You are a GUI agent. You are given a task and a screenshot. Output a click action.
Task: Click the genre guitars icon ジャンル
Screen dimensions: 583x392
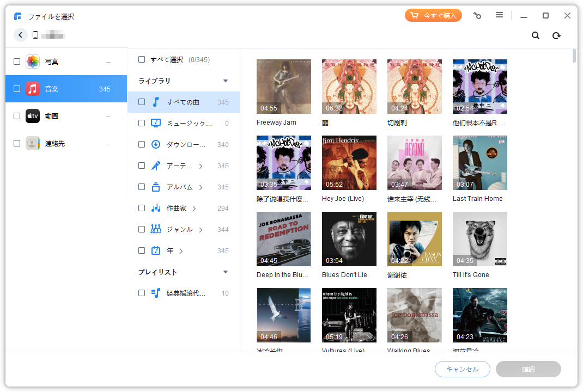click(x=156, y=229)
